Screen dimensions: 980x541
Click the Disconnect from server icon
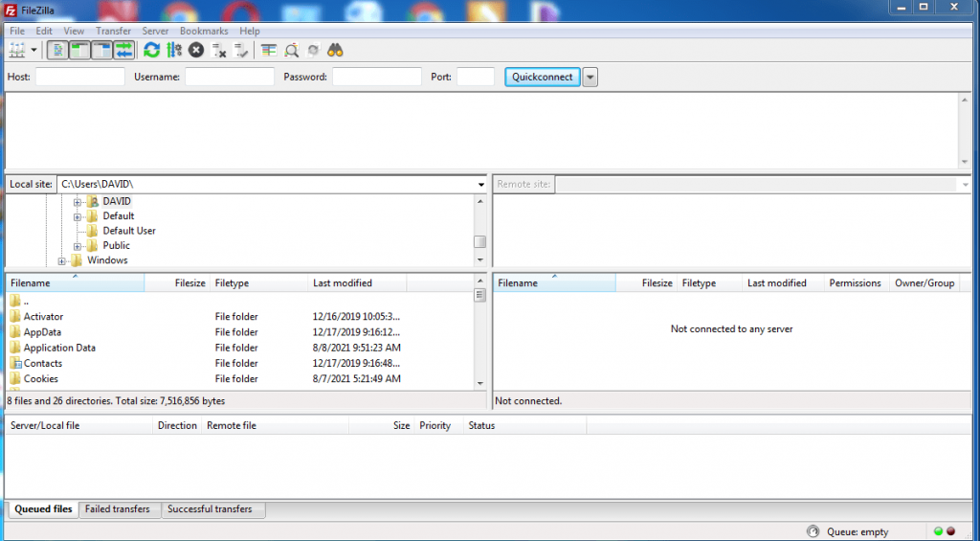click(x=219, y=50)
